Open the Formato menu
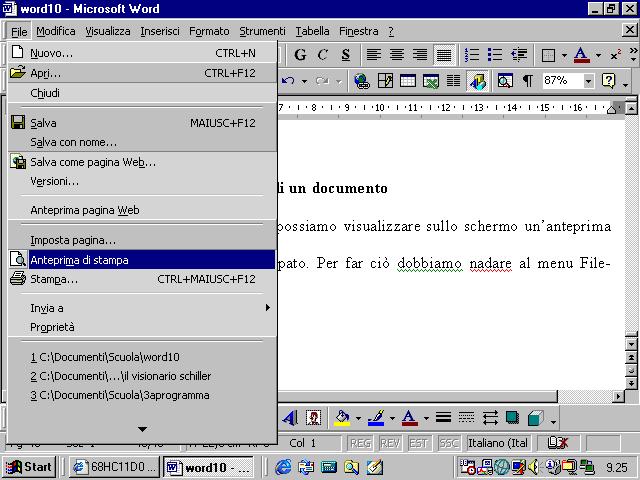This screenshot has height=480, width=640. [209, 31]
